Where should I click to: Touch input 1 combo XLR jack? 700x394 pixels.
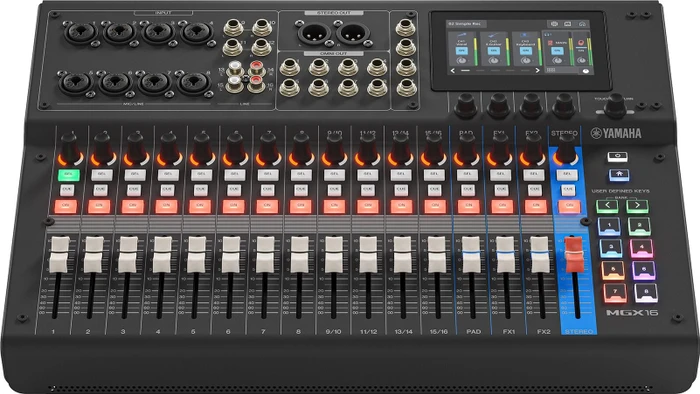click(x=80, y=33)
